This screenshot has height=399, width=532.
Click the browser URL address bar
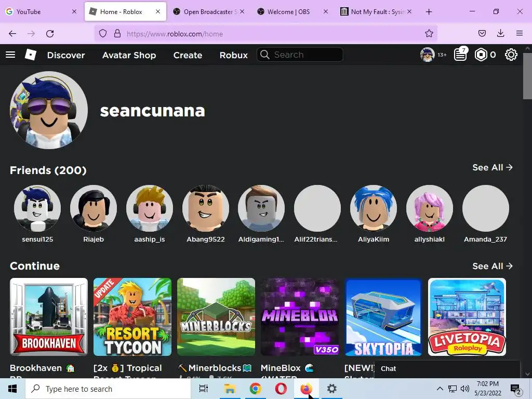point(266,34)
